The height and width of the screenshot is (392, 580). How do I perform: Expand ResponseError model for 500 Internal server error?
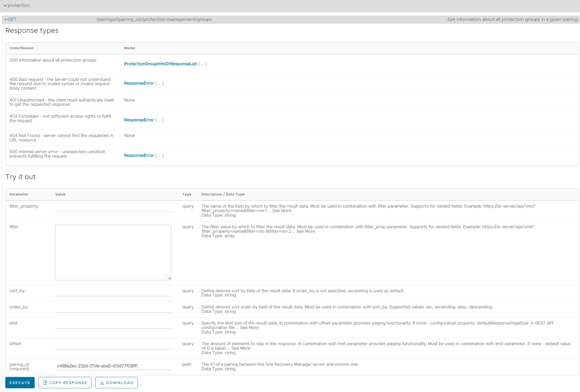coord(139,155)
